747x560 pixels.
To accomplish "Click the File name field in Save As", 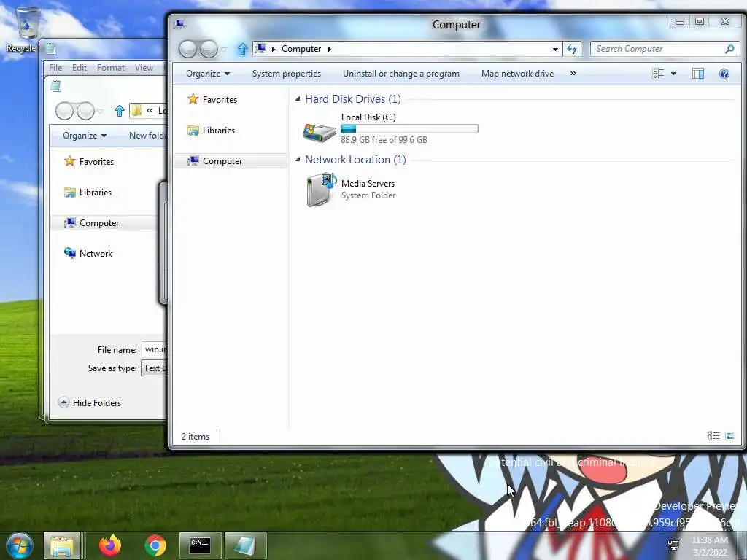I will [154, 349].
